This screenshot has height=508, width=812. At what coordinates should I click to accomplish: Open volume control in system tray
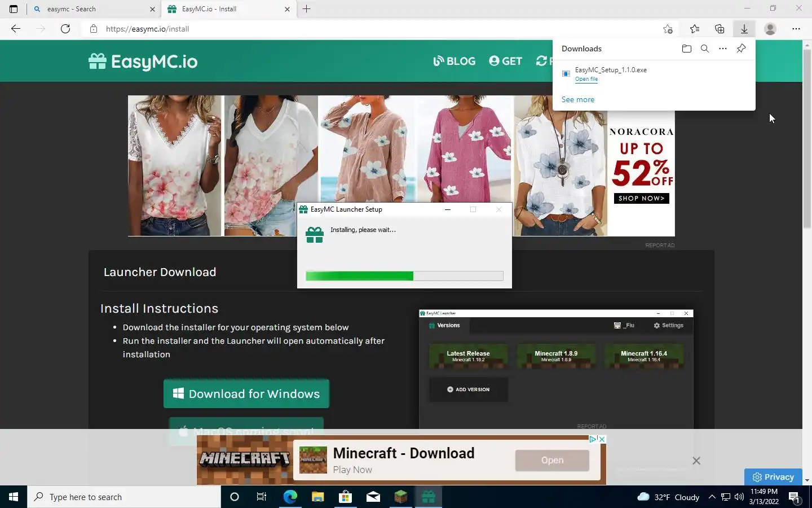tap(739, 497)
